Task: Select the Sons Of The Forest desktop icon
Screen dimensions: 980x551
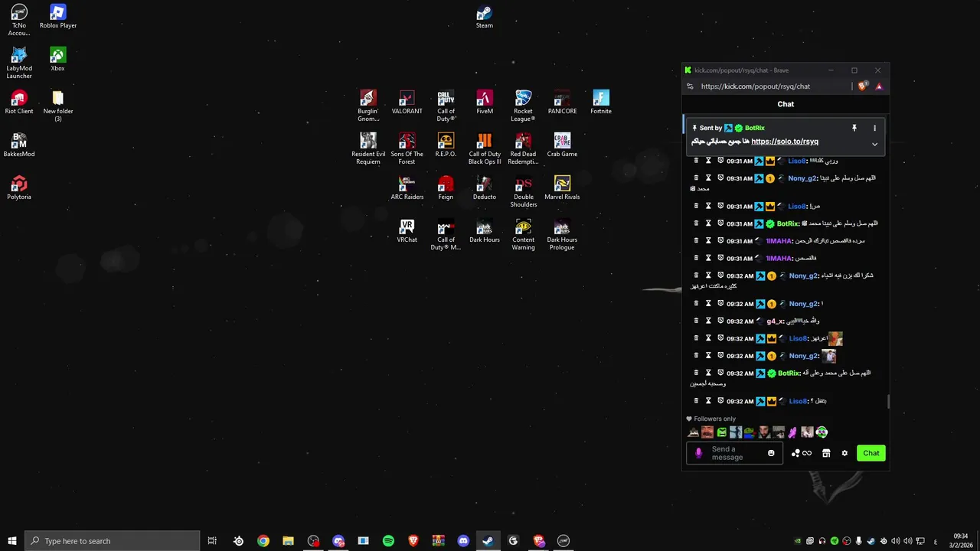Action: coord(407,149)
